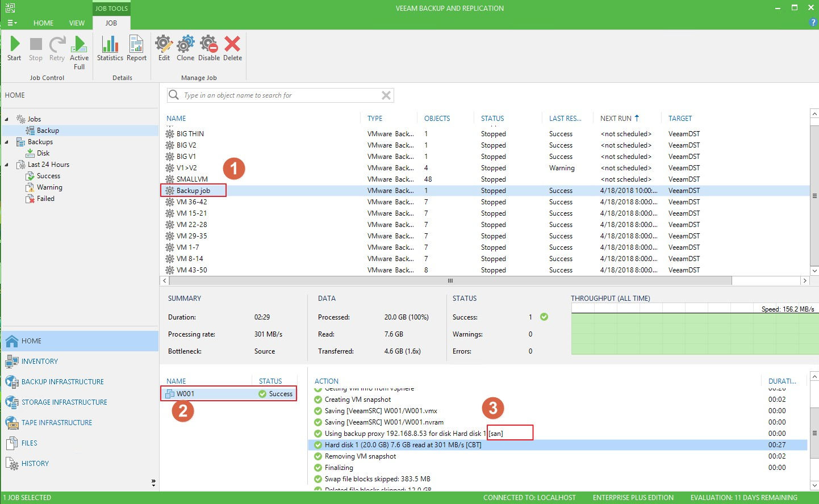Open the Backup Infrastructure view
Image resolution: width=819 pixels, height=504 pixels.
[62, 382]
